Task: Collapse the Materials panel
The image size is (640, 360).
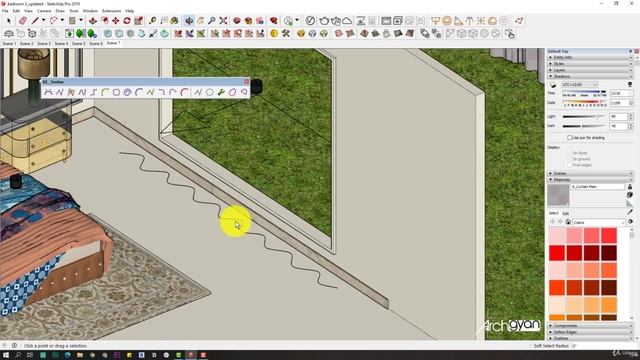Action: [590, 180]
